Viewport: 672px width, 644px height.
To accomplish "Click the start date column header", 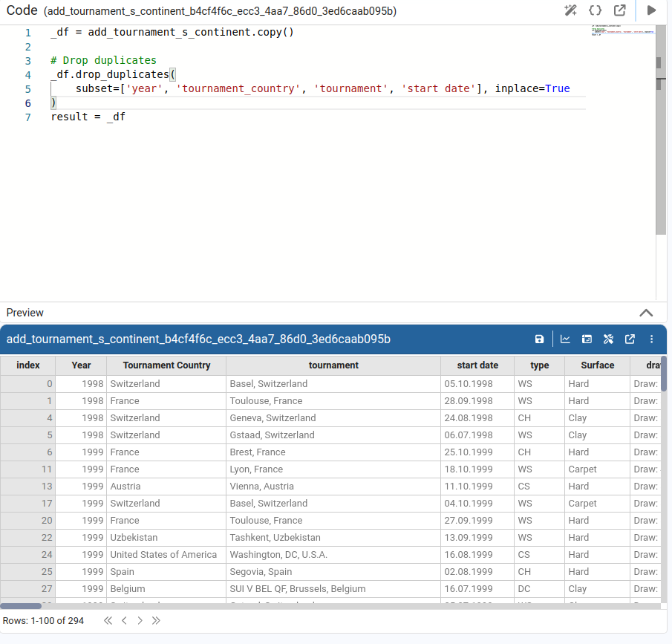I will pyautogui.click(x=477, y=365).
